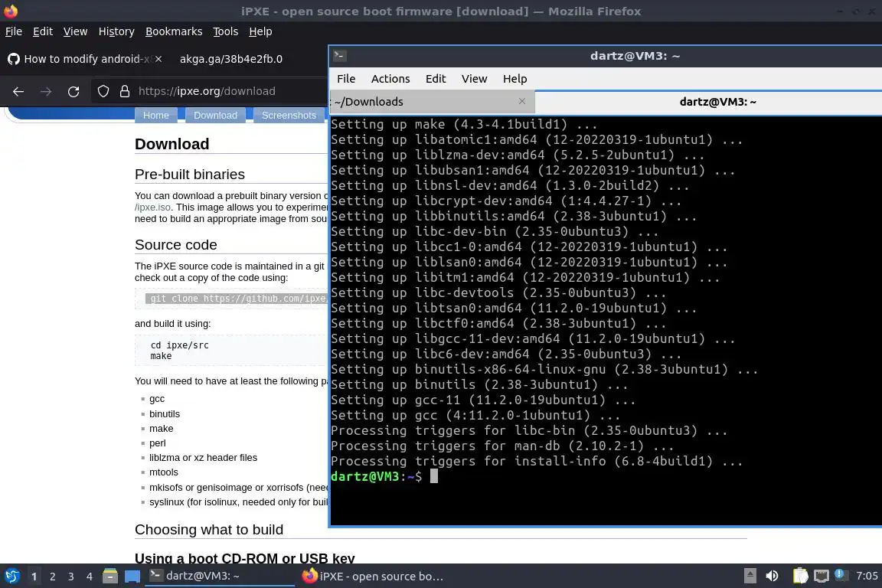Go to the iPXE Home page link

(x=156, y=116)
